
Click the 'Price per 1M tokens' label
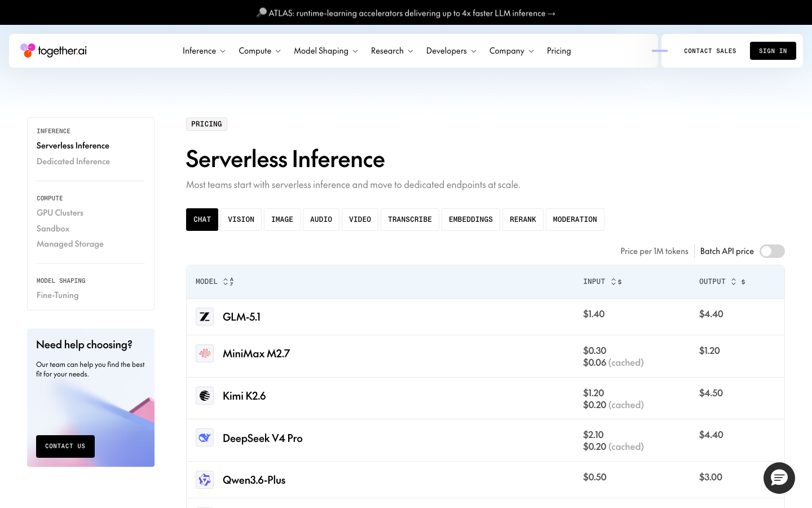(654, 251)
